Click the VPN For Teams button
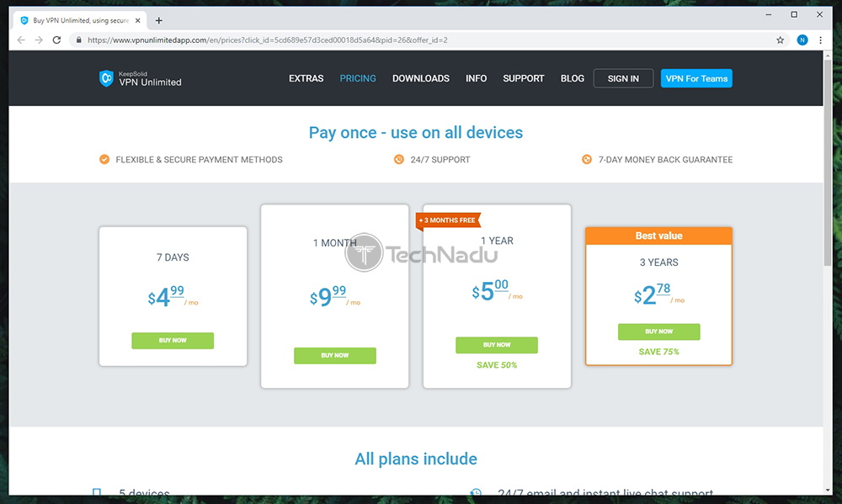Screen dimensions: 842x504 click(696, 78)
